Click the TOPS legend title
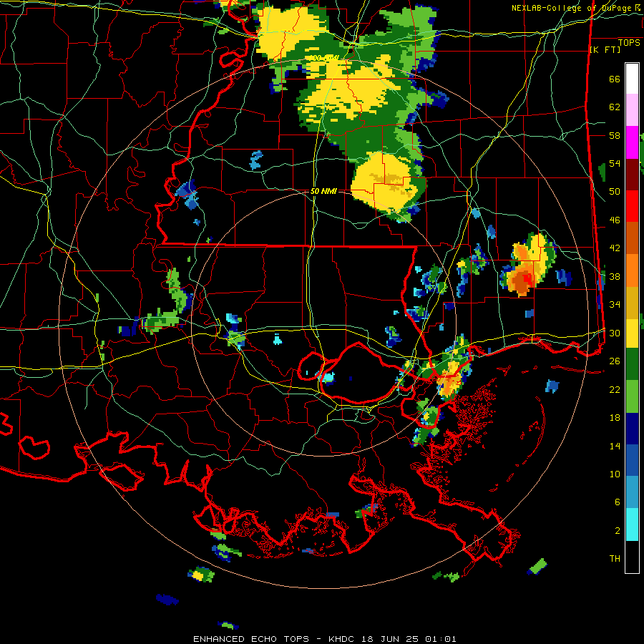The height and width of the screenshot is (644, 644). [629, 42]
